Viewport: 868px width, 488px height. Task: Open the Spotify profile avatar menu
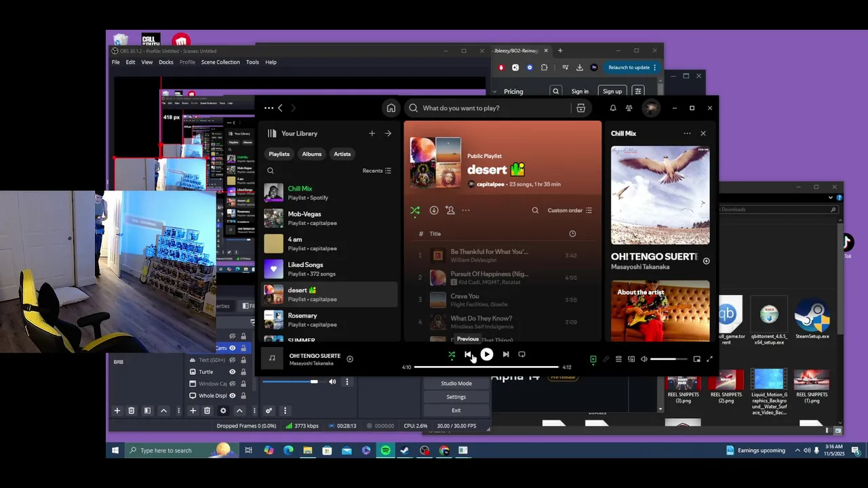651,108
